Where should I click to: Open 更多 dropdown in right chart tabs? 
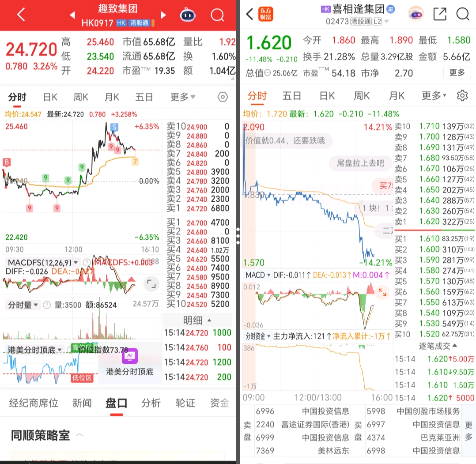(434, 96)
